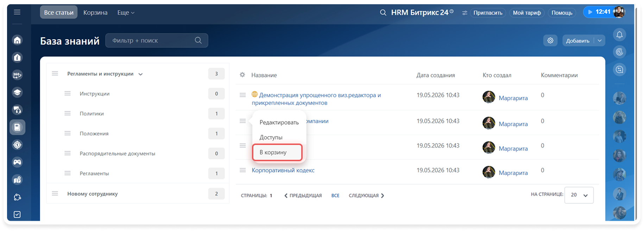Image resolution: width=644 pixels, height=231 pixels.
Task: Open the connected circles icon in sidebar
Action: (17, 197)
